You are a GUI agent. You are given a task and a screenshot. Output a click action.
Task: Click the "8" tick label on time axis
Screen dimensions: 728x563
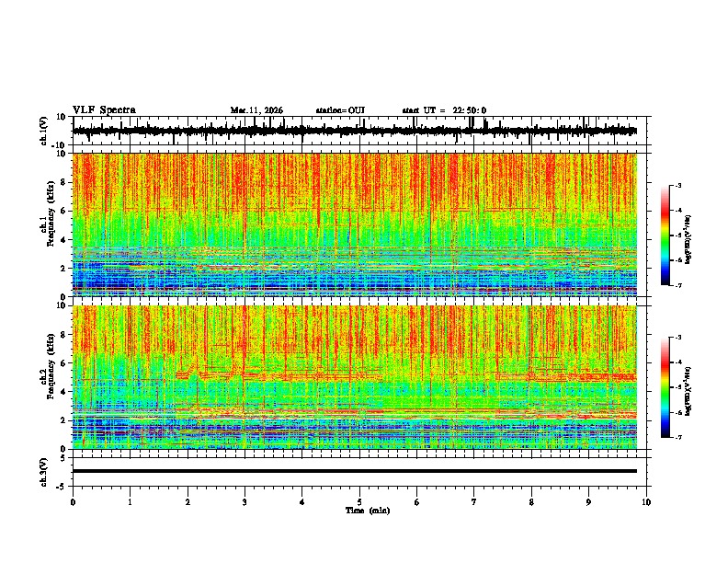pos(531,502)
